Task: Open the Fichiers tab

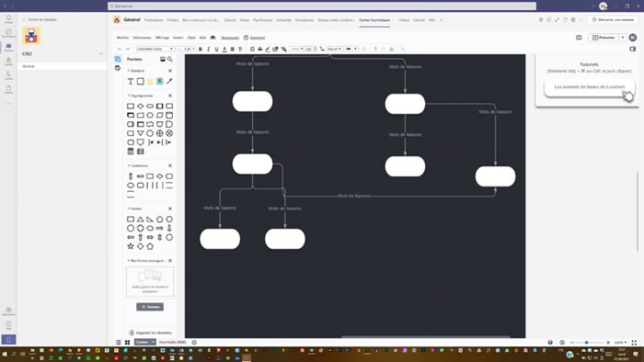Action: 173,20
